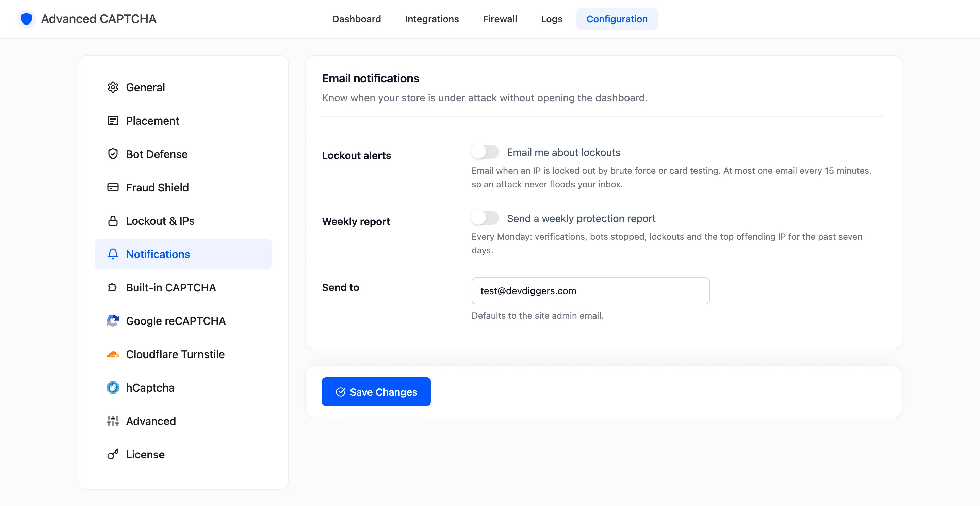This screenshot has width=980, height=506.
Task: Turn on the weekly protection report toggle
Action: pyautogui.click(x=485, y=218)
